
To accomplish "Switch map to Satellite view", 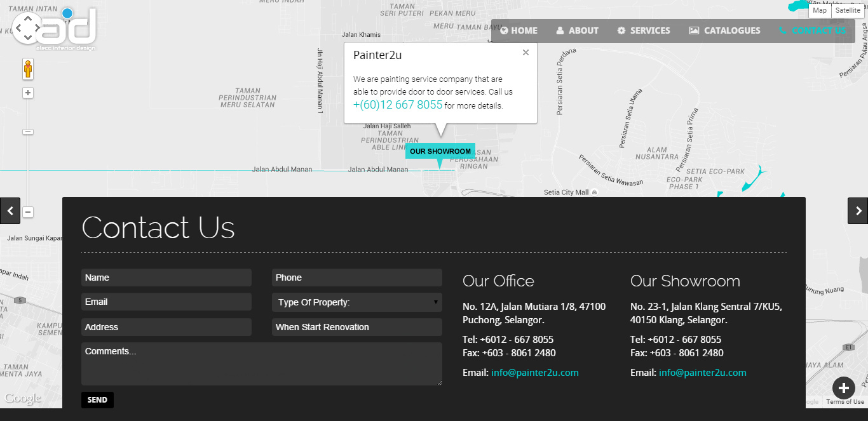I will click(x=847, y=10).
